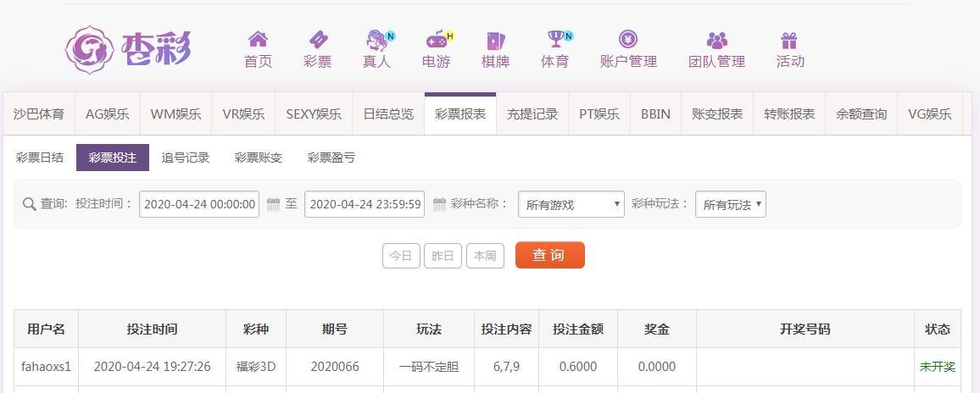
Task: Open the 团队管理 people icon
Action: pos(717,41)
